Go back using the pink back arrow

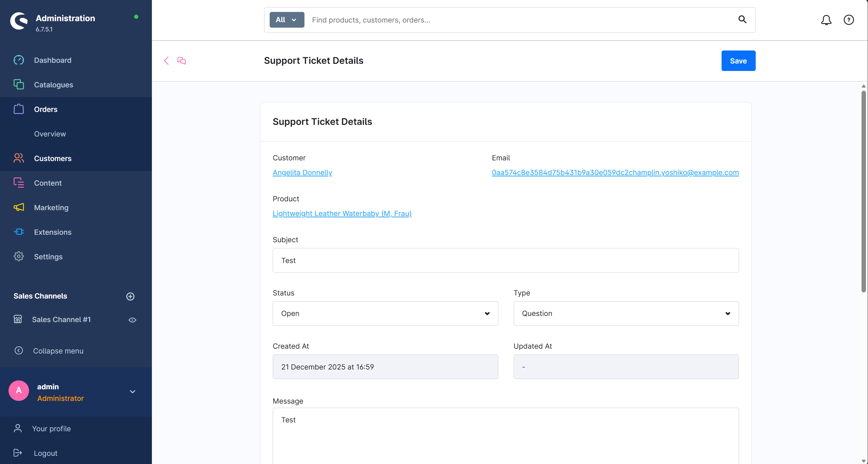pyautogui.click(x=166, y=61)
